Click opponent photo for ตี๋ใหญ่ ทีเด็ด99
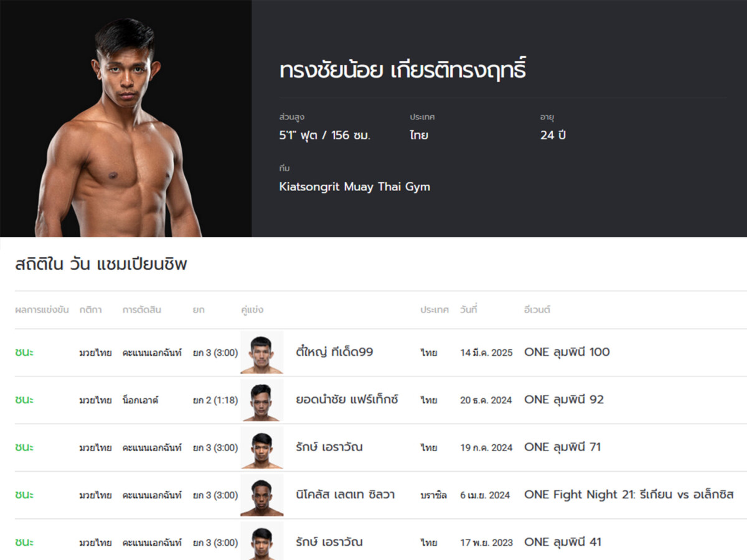The height and width of the screenshot is (560, 747). pyautogui.click(x=261, y=352)
